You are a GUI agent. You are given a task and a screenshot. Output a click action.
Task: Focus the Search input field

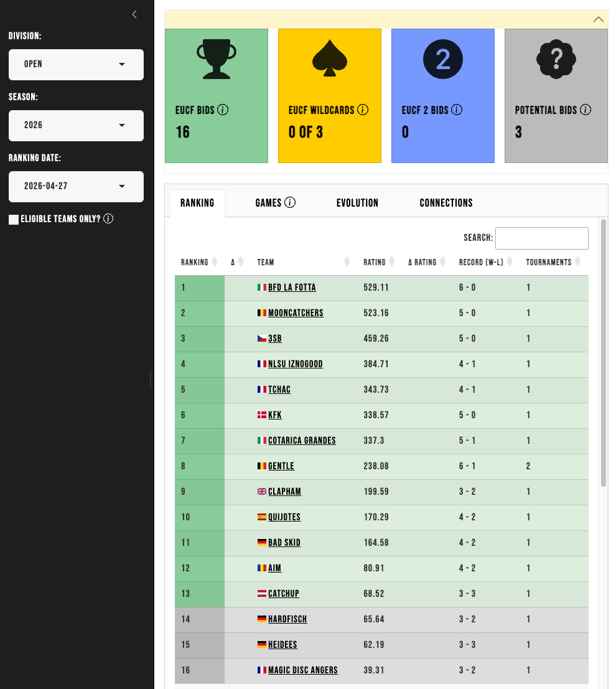pyautogui.click(x=542, y=238)
